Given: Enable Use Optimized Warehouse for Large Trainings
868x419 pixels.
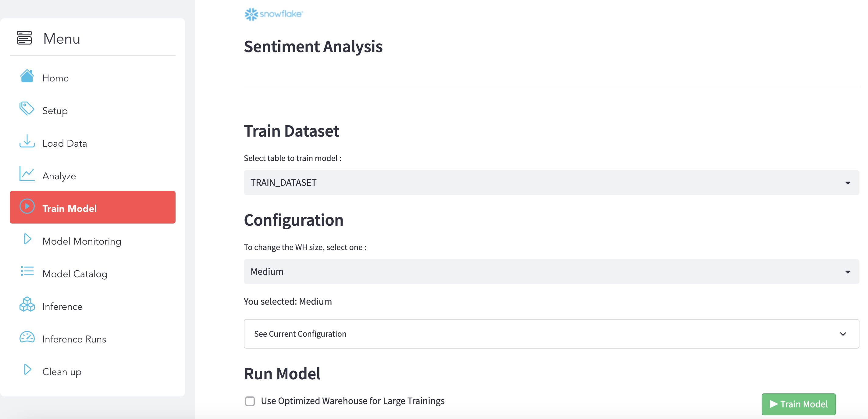Looking at the screenshot, I should pyautogui.click(x=249, y=401).
